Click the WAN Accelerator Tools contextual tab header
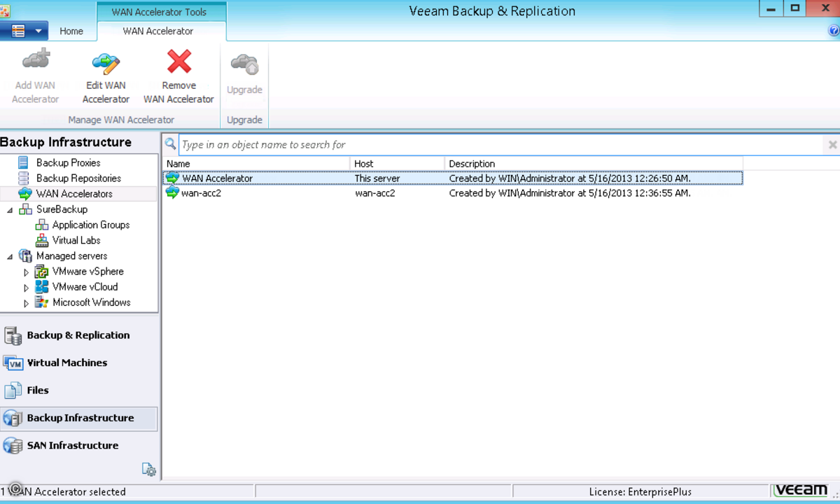The image size is (840, 504). (x=161, y=11)
